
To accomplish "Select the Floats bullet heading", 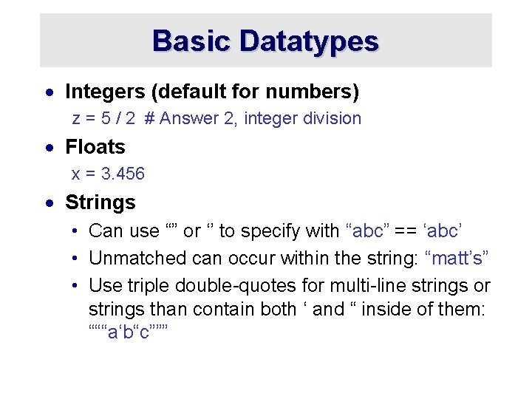I will coord(95,146).
